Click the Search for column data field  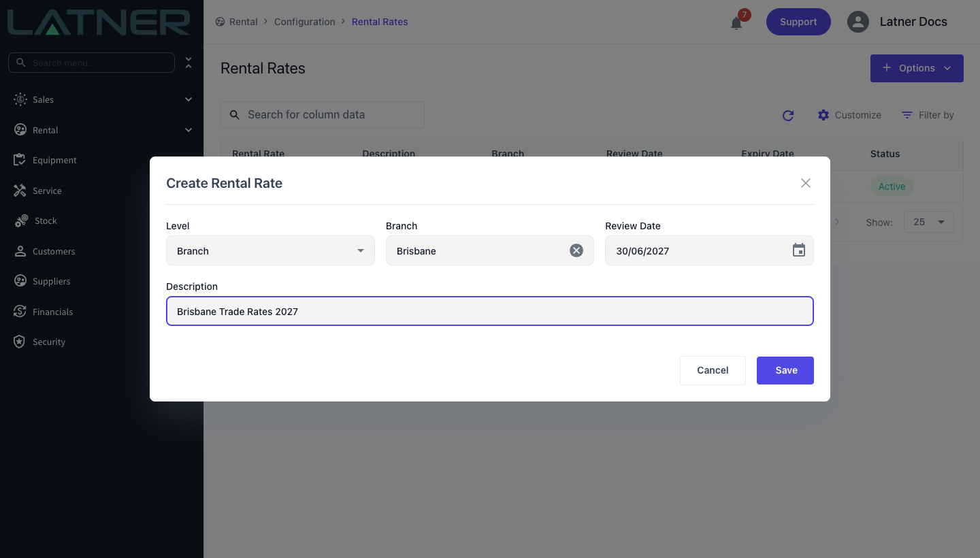(323, 115)
